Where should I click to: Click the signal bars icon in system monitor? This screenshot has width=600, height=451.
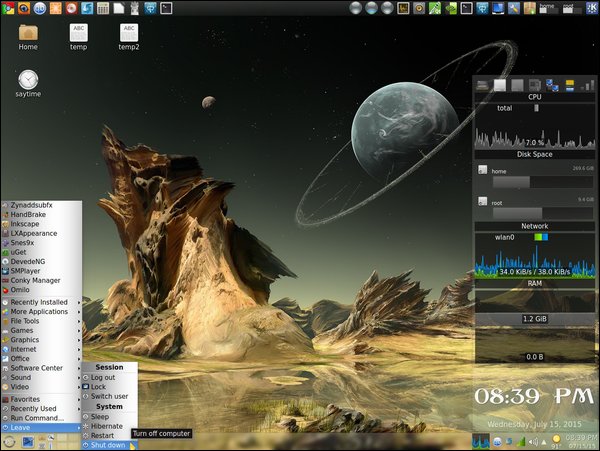tap(587, 85)
